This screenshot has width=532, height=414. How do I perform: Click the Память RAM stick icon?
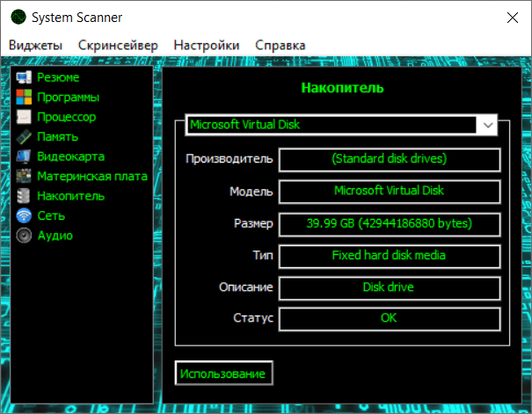pyautogui.click(x=24, y=136)
